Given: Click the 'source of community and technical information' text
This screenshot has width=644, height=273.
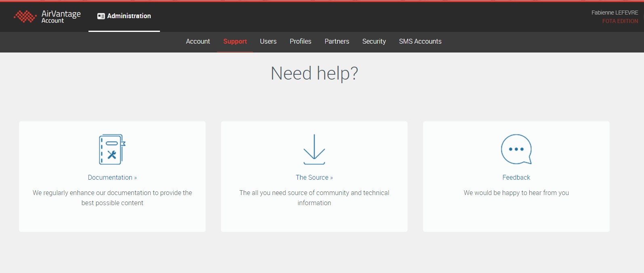Looking at the screenshot, I should pos(314,198).
